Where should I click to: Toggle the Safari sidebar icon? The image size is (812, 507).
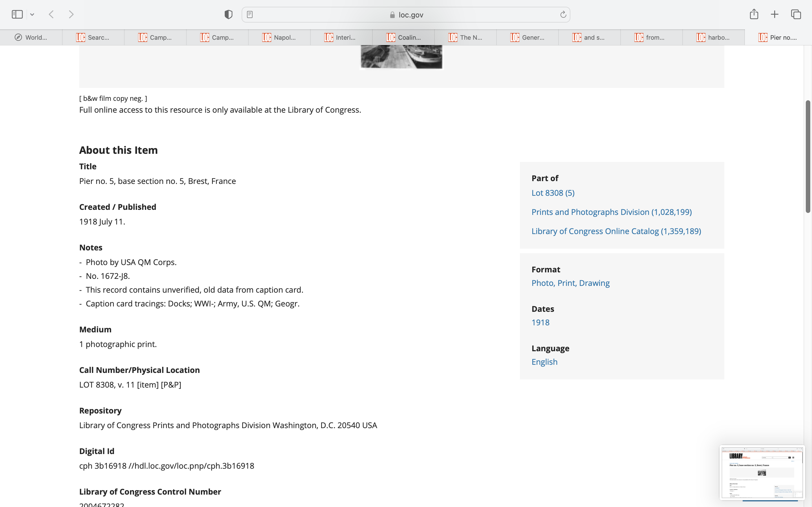point(17,14)
